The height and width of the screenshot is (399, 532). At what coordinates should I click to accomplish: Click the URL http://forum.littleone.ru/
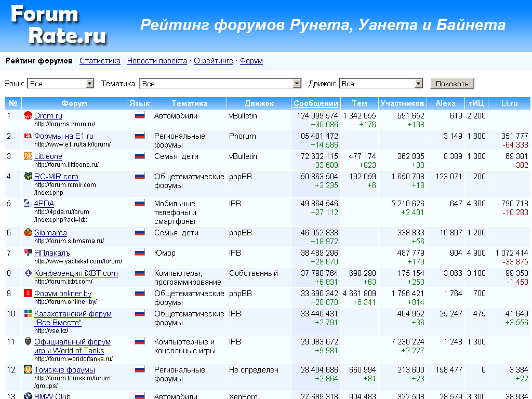66,165
